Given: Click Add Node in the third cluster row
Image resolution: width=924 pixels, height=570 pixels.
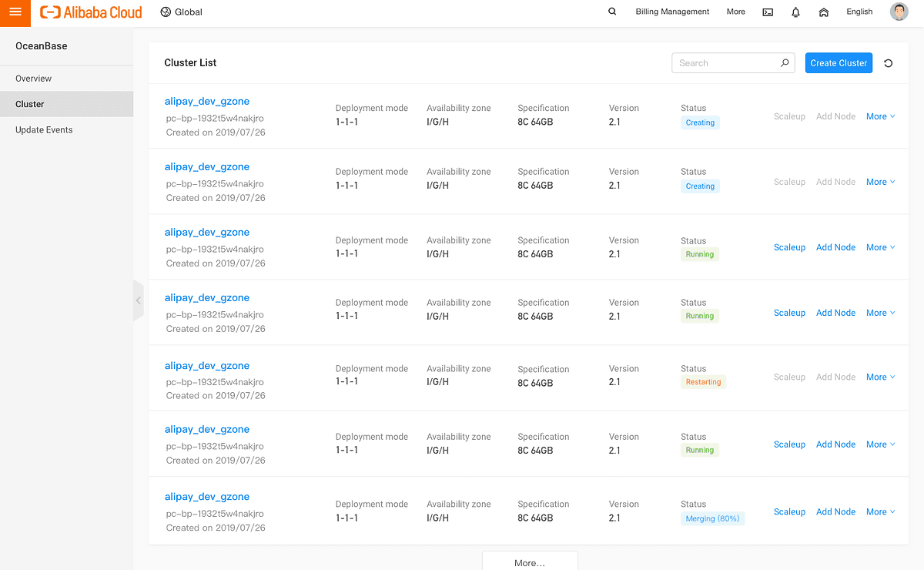Looking at the screenshot, I should 835,248.
